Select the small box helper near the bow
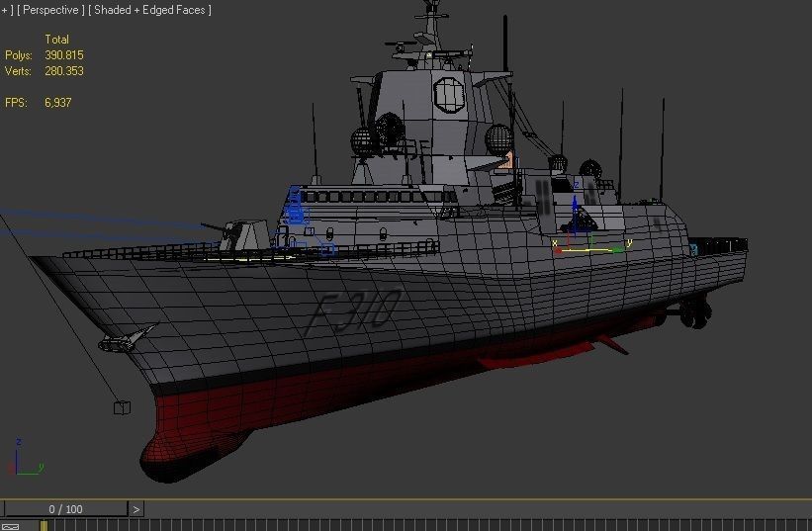The image size is (812, 531). pos(122,407)
